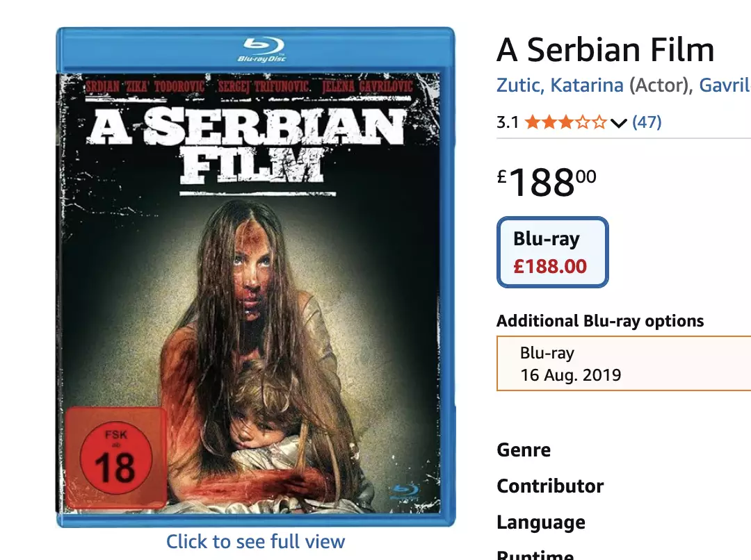Open the full view of the cover image

click(255, 541)
